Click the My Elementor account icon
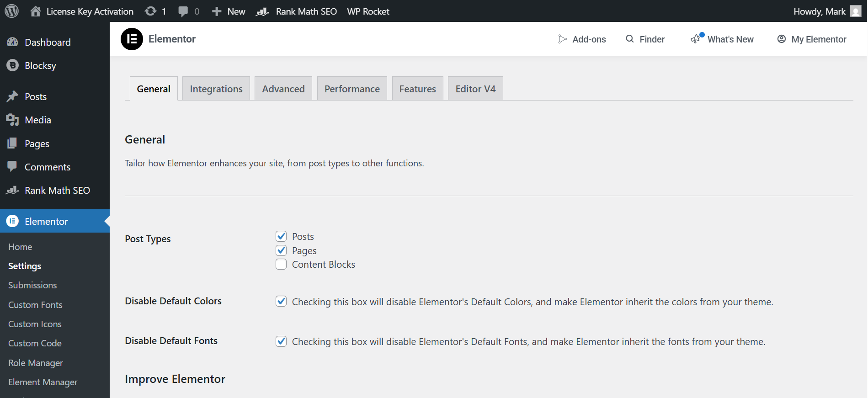 pyautogui.click(x=782, y=39)
